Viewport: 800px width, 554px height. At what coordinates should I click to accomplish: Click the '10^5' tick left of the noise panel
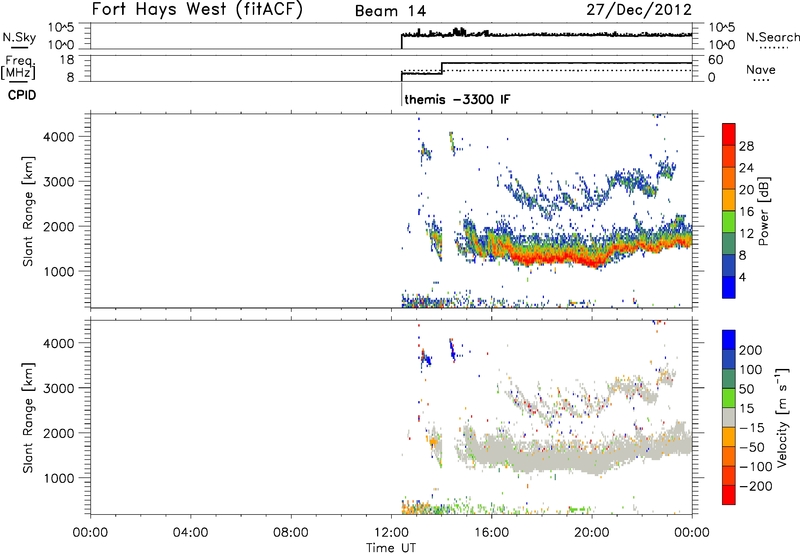tap(61, 28)
